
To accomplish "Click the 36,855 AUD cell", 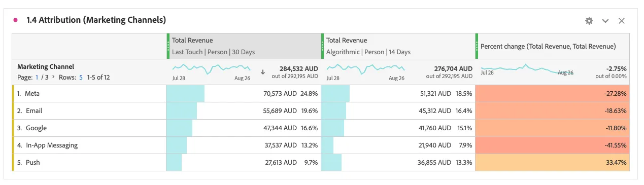I will (x=398, y=163).
